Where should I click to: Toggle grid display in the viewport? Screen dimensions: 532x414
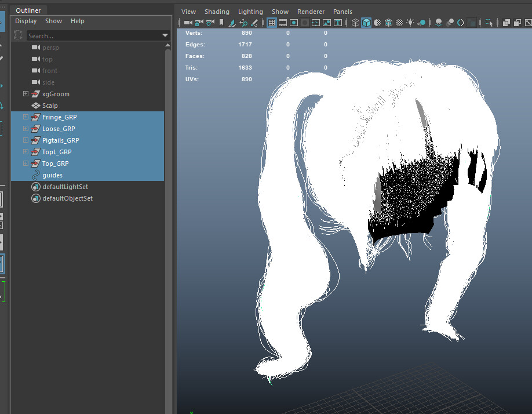(x=271, y=23)
